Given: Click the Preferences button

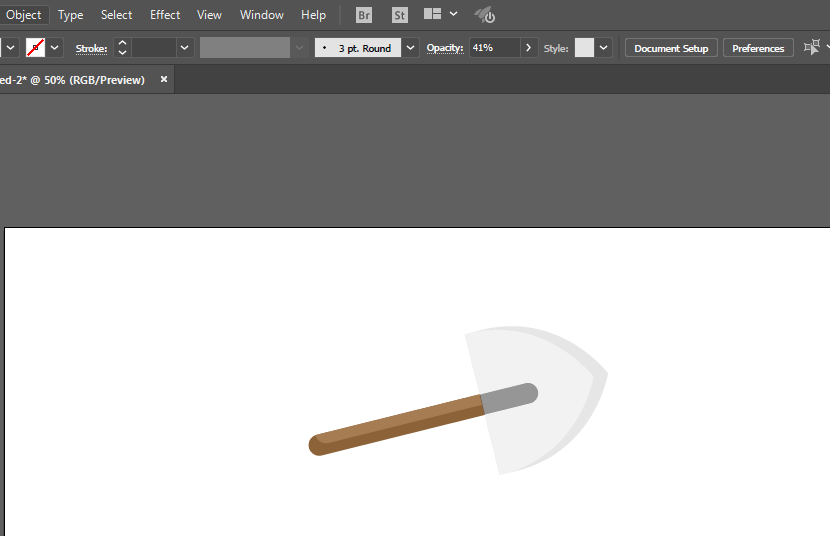Looking at the screenshot, I should coord(758,48).
